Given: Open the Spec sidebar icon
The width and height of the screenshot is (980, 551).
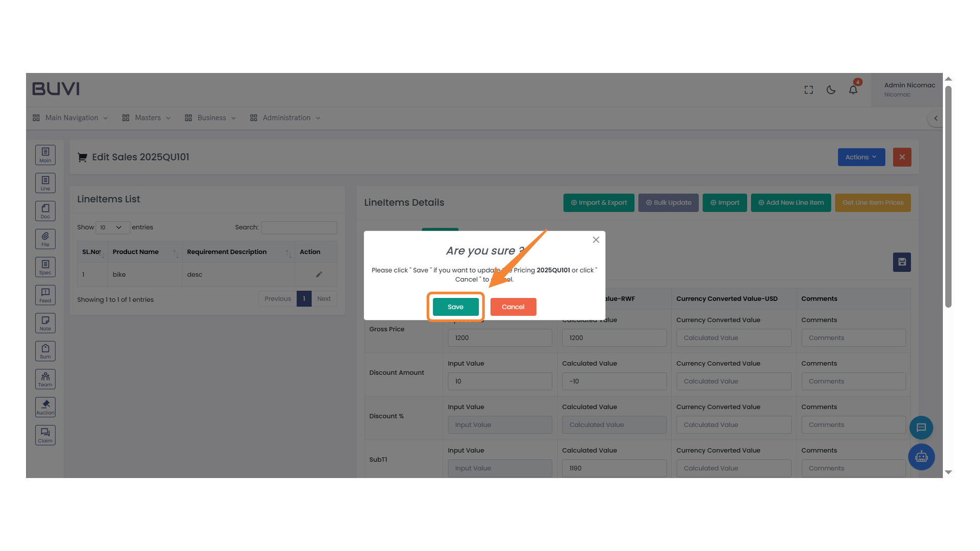Looking at the screenshot, I should coord(45,267).
